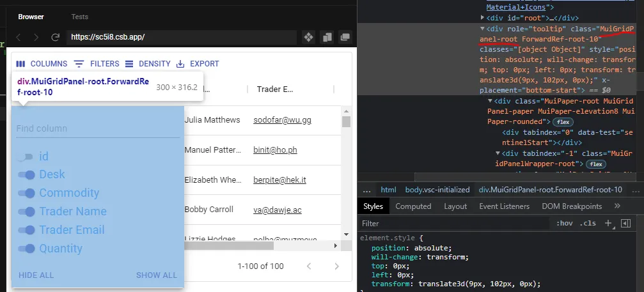Screen dimensions: 644x292
Task: Open the va@dawje.ac email link
Action: (277, 210)
